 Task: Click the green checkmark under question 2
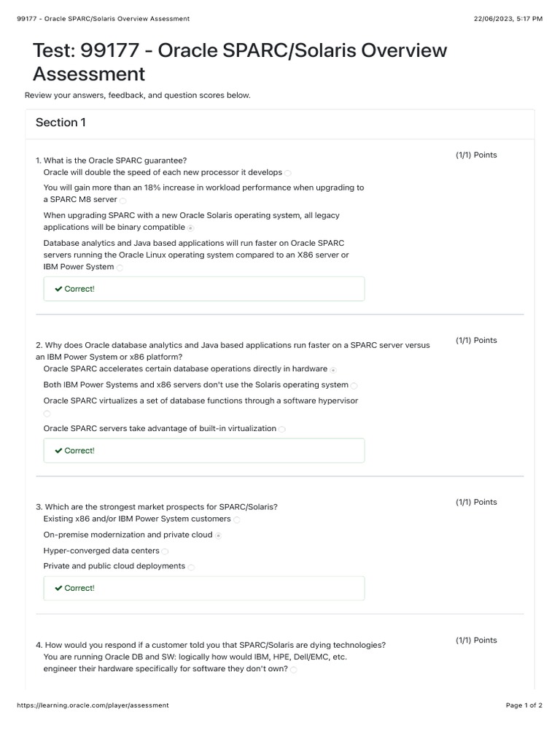(x=58, y=451)
